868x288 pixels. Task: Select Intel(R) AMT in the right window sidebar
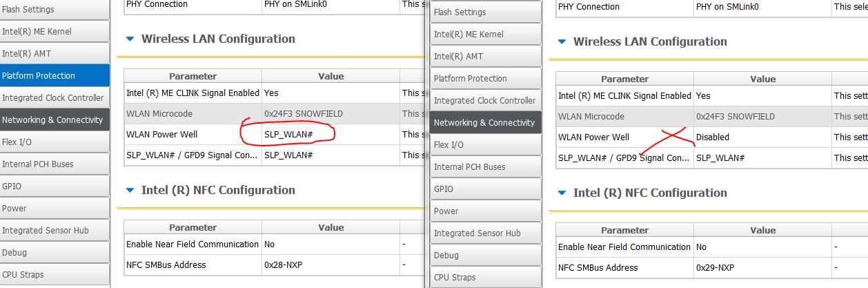[x=486, y=57]
